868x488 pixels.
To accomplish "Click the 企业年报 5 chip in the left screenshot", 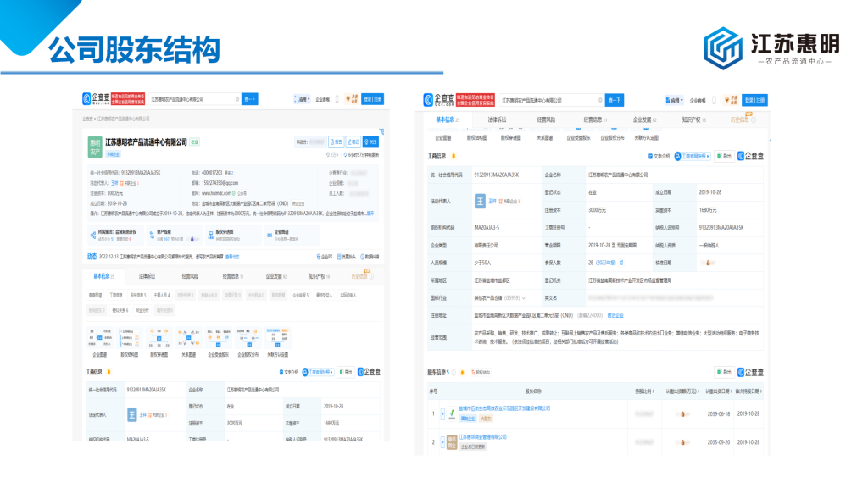I will (301, 296).
